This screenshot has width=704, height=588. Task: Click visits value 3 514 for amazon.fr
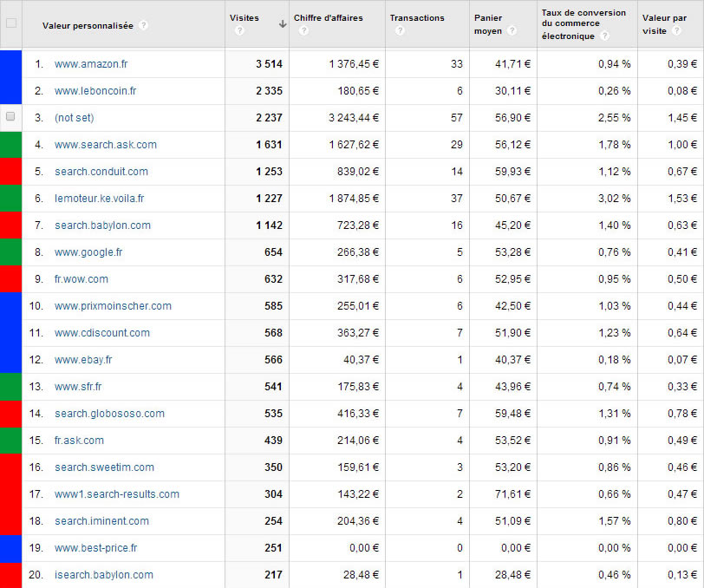pos(269,64)
